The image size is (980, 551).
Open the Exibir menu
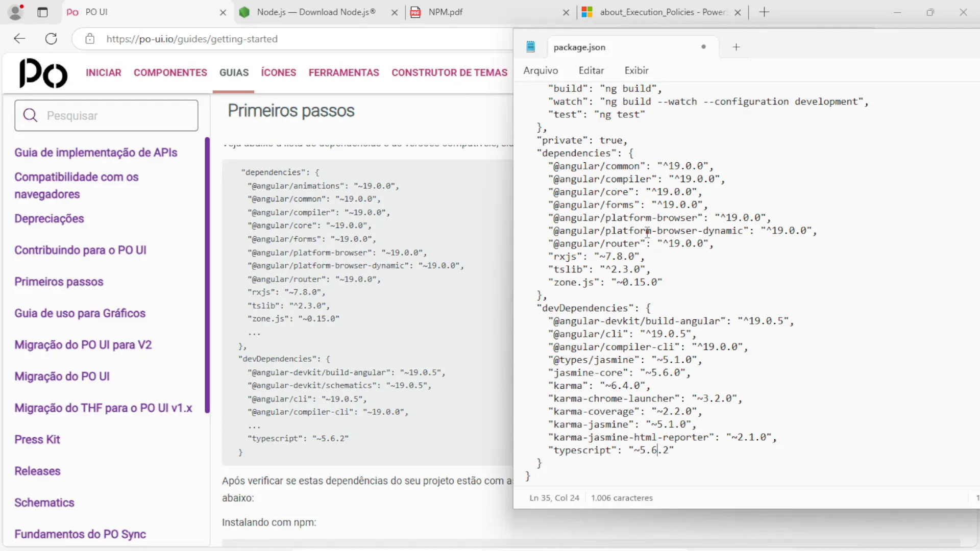point(636,70)
